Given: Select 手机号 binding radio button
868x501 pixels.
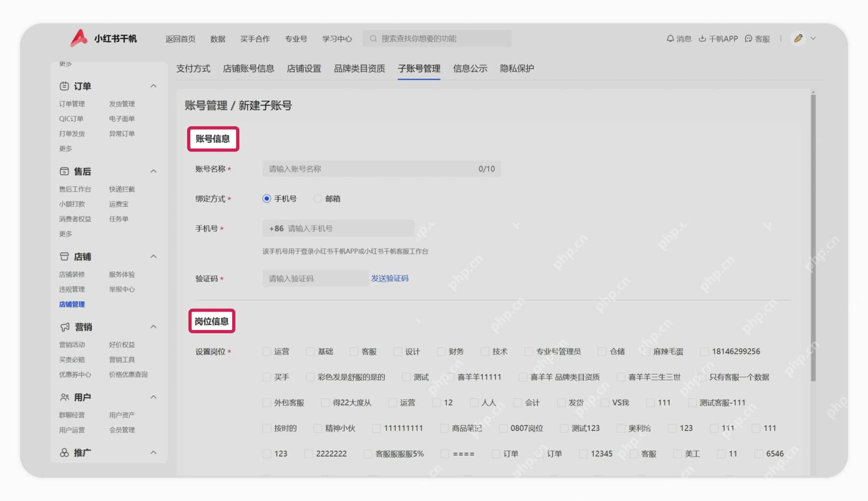Looking at the screenshot, I should (266, 199).
